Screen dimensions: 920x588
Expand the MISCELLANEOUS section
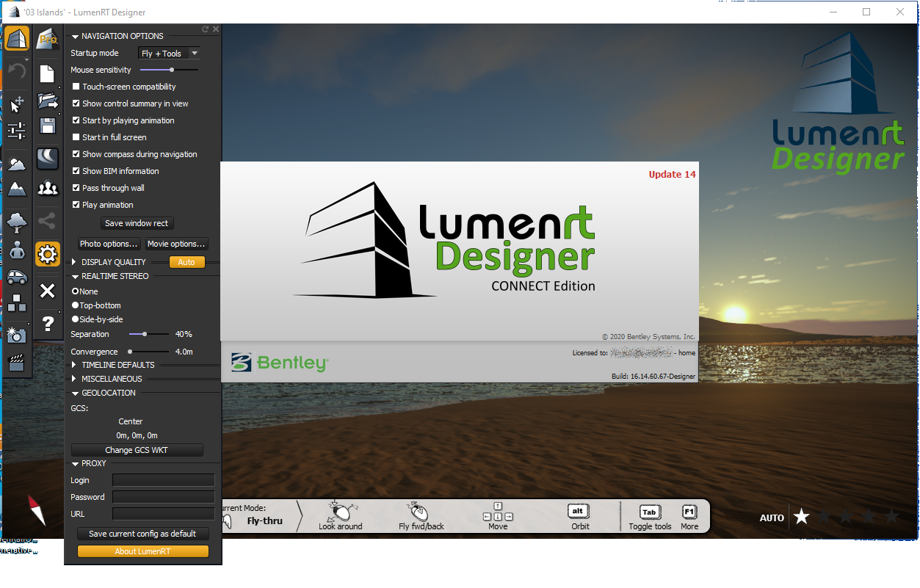74,379
